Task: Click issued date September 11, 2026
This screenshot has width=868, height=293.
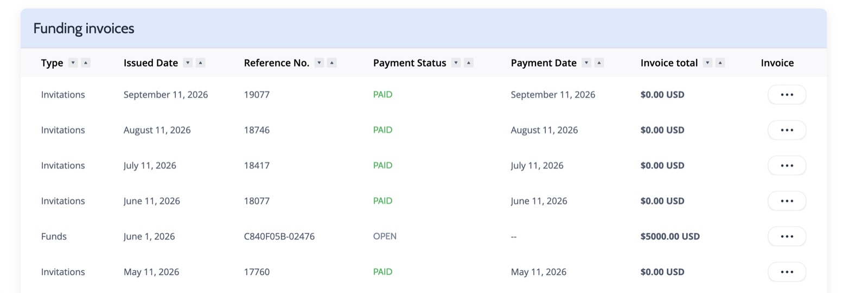Action: point(165,95)
